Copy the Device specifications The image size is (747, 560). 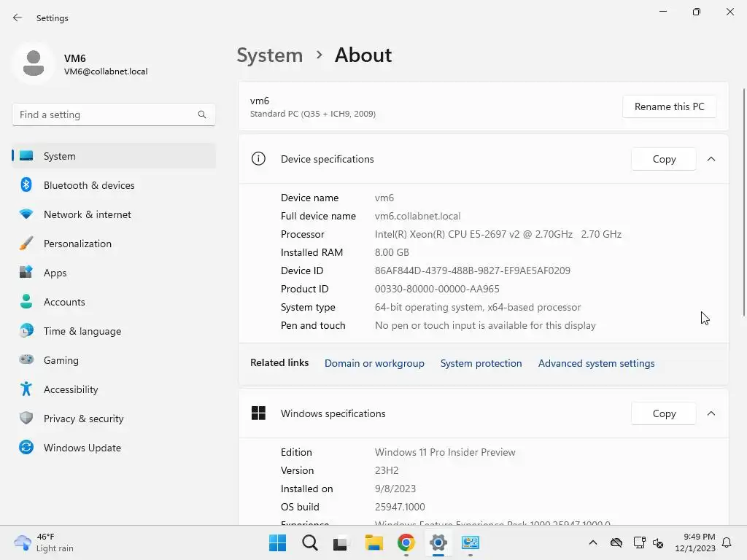coord(664,159)
